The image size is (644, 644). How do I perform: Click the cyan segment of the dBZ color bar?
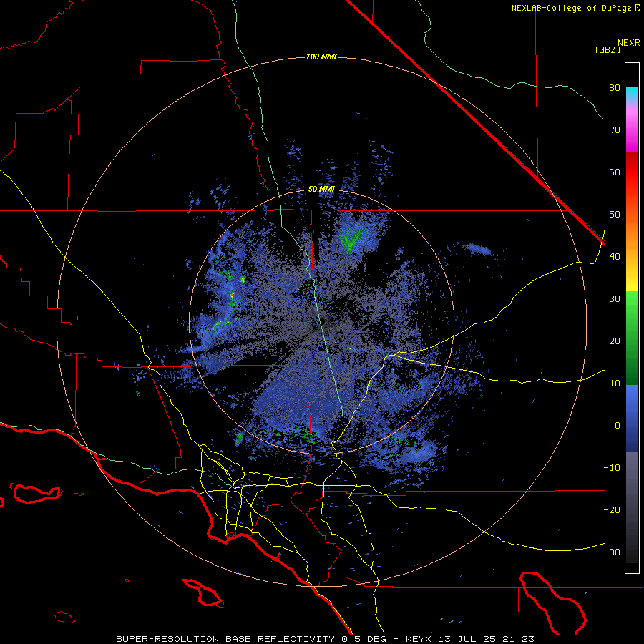pos(632,93)
